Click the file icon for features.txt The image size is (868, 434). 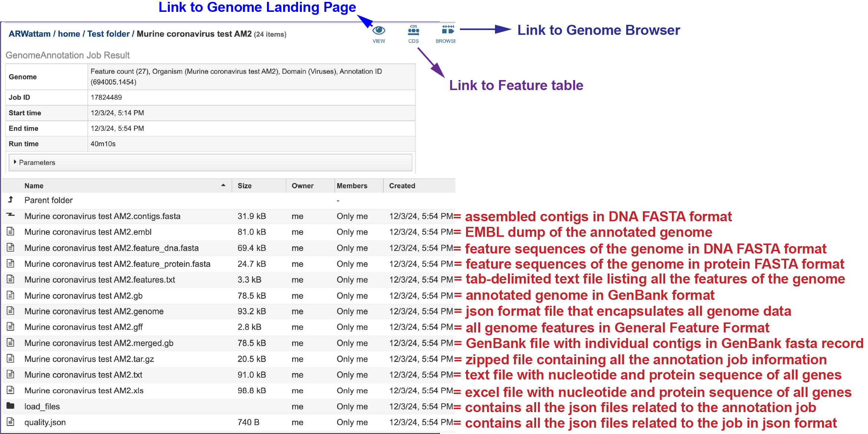(11, 279)
